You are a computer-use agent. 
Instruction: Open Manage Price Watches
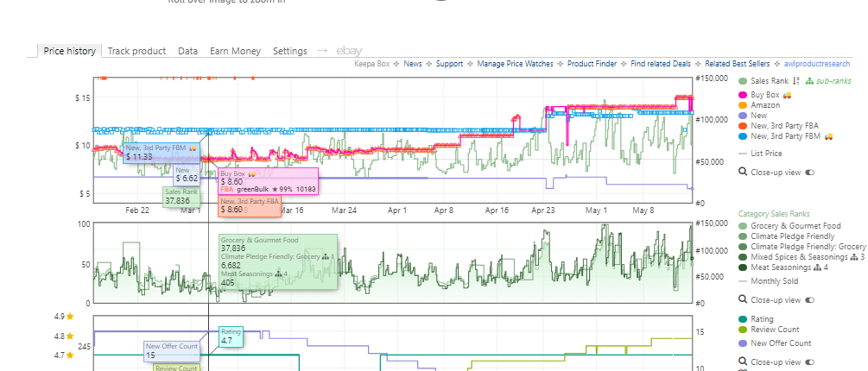(515, 64)
